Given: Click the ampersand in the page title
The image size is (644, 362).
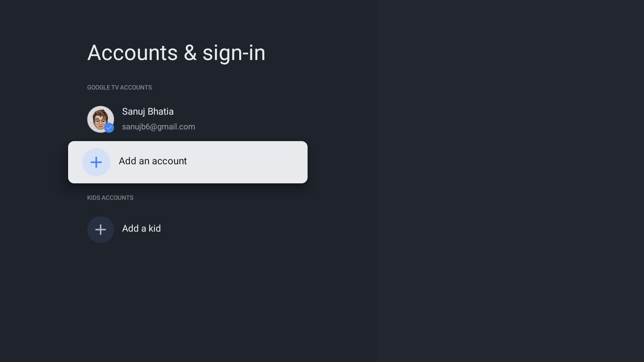Looking at the screenshot, I should coord(190,53).
